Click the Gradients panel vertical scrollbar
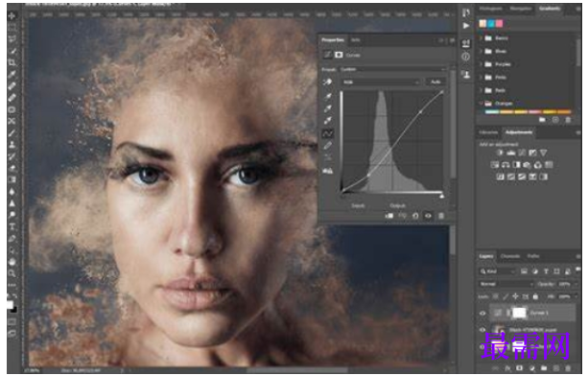This screenshot has width=588, height=376. tap(578, 53)
